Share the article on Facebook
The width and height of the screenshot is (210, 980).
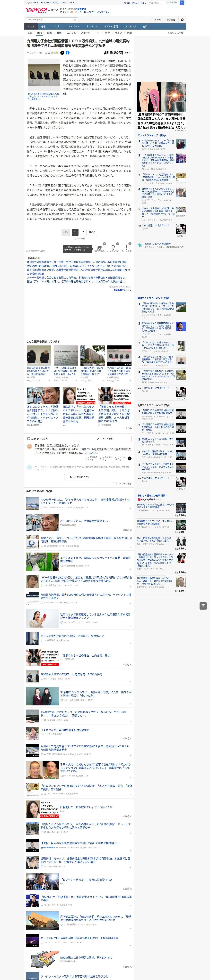tap(67, 53)
